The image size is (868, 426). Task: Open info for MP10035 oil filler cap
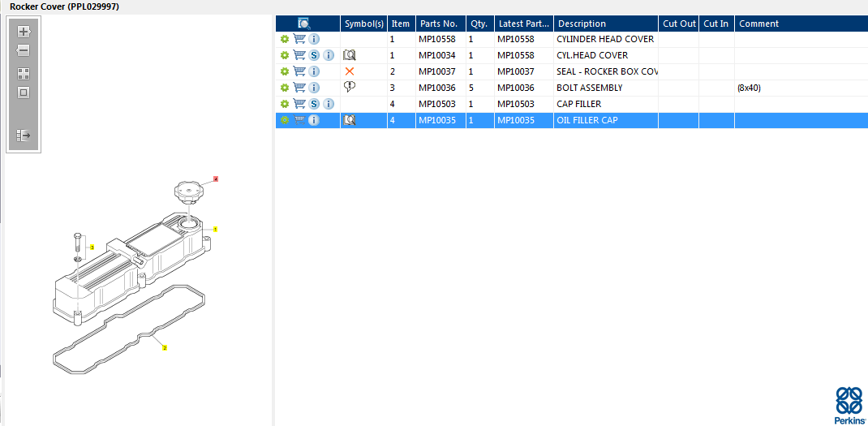pos(314,119)
